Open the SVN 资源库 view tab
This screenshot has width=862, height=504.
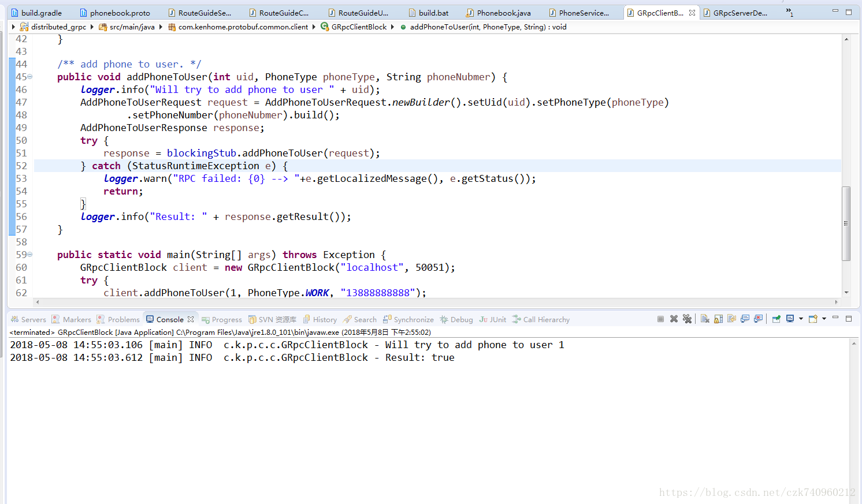click(272, 319)
